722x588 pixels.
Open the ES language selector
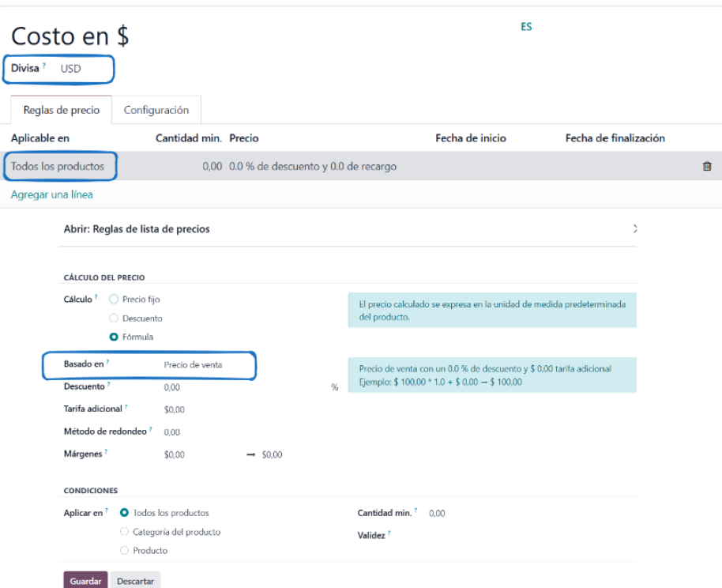pos(526,27)
